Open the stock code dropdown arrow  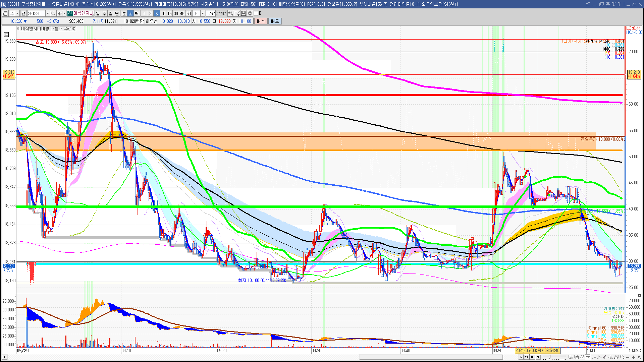(48, 13)
